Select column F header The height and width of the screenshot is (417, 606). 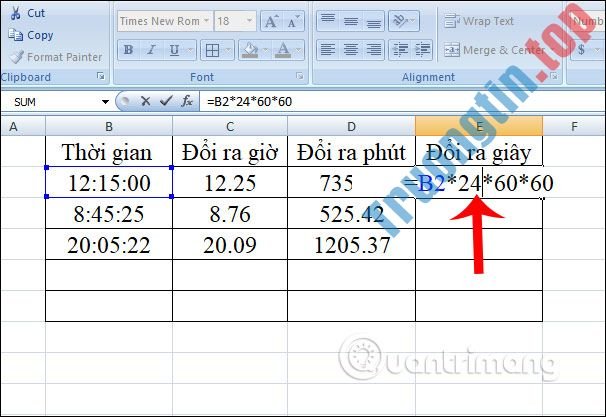point(574,126)
